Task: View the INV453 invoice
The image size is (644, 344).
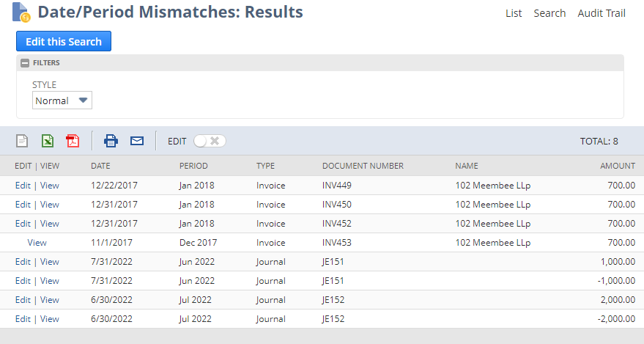Action: pos(37,243)
